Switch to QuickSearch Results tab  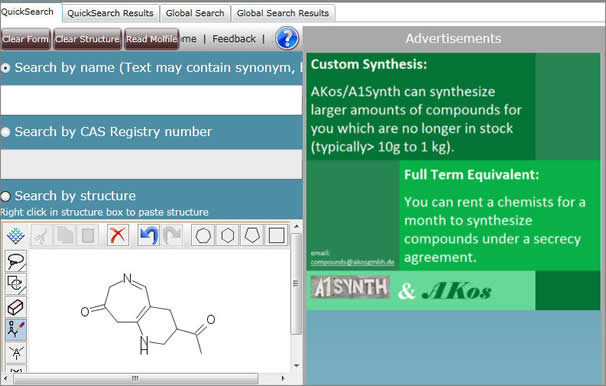(x=110, y=13)
